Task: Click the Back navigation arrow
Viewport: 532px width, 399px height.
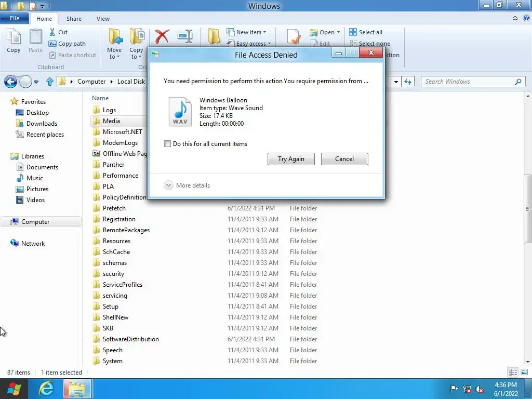Action: pyautogui.click(x=10, y=82)
